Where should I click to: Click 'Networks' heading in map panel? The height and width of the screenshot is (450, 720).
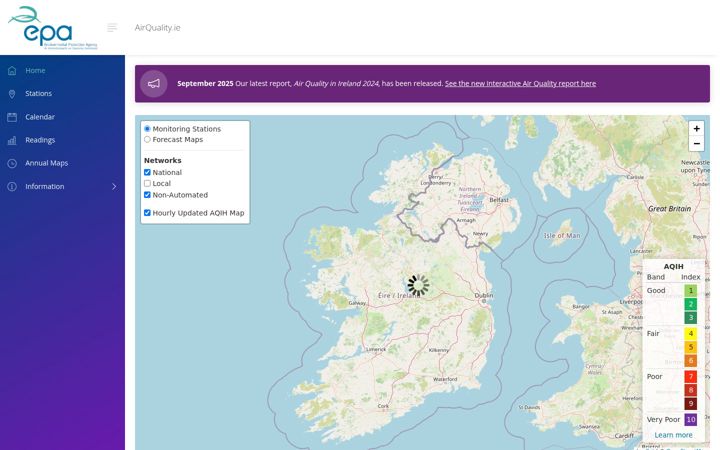point(163,161)
